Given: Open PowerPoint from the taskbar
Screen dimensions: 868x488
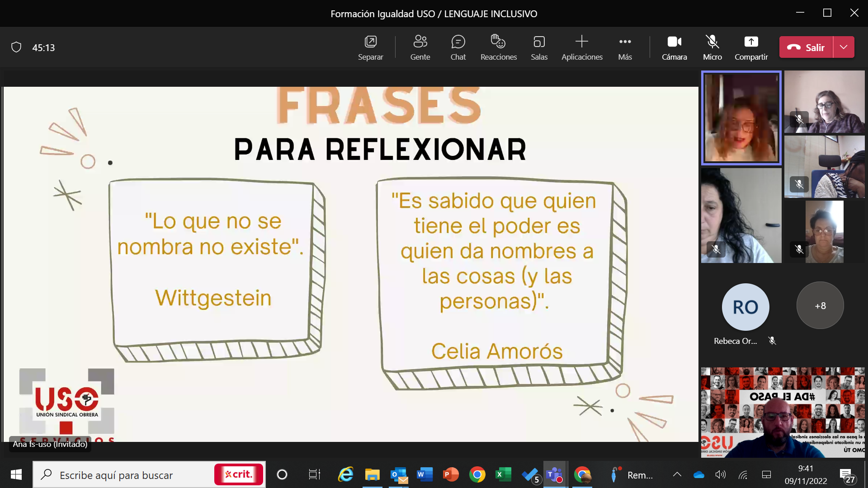Looking at the screenshot, I should click(450, 474).
